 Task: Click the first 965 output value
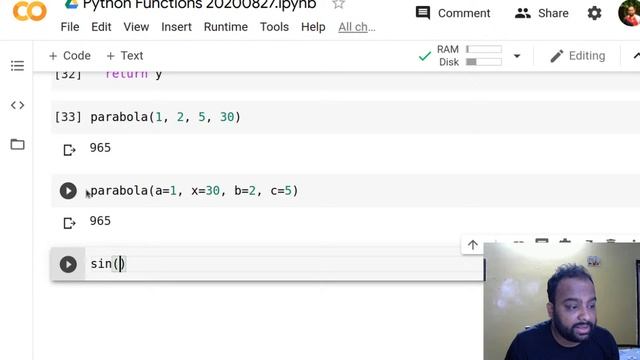(x=100, y=148)
